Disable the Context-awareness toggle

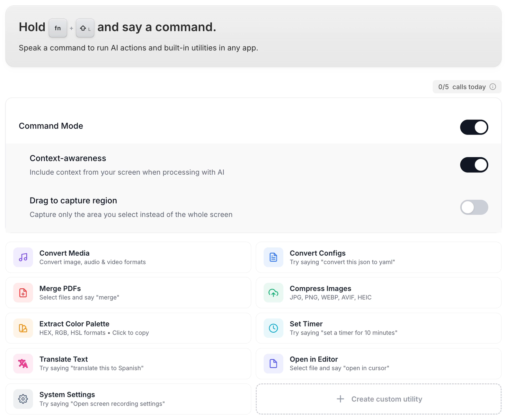coord(474,165)
